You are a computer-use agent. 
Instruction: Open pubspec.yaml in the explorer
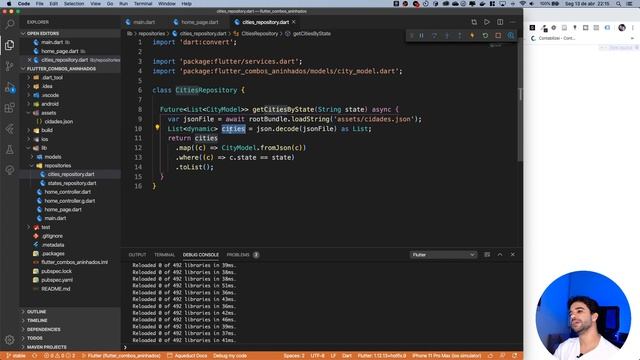click(x=57, y=280)
